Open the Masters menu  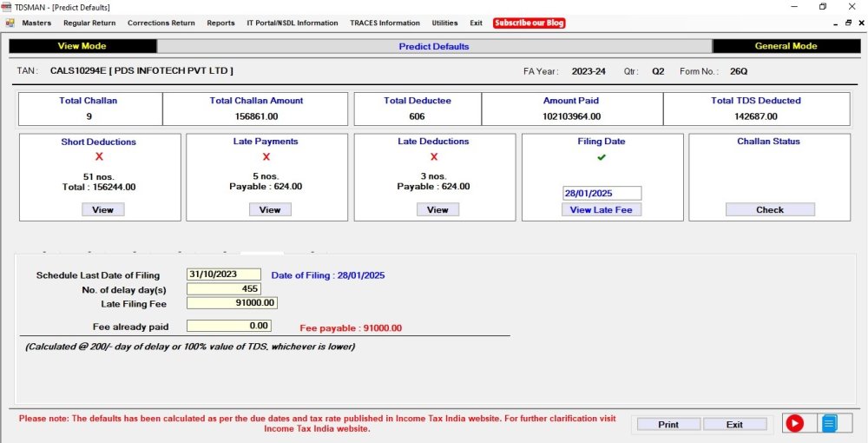[x=36, y=23]
